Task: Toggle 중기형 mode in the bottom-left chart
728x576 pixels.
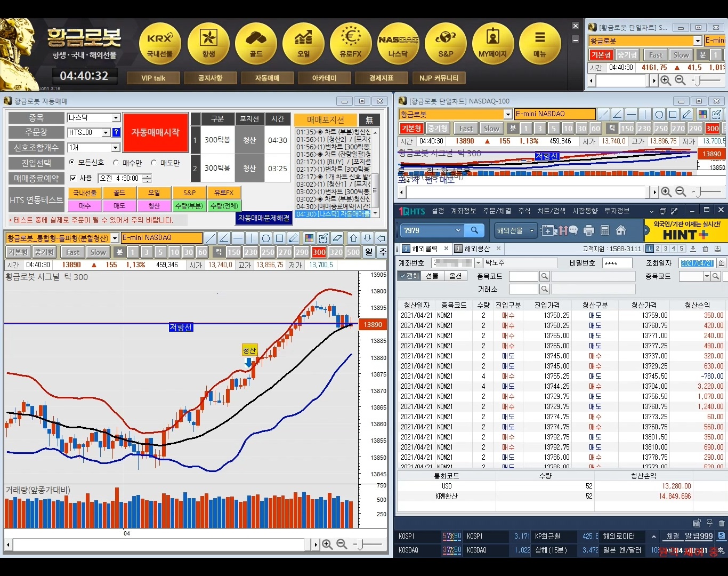Action: click(44, 252)
